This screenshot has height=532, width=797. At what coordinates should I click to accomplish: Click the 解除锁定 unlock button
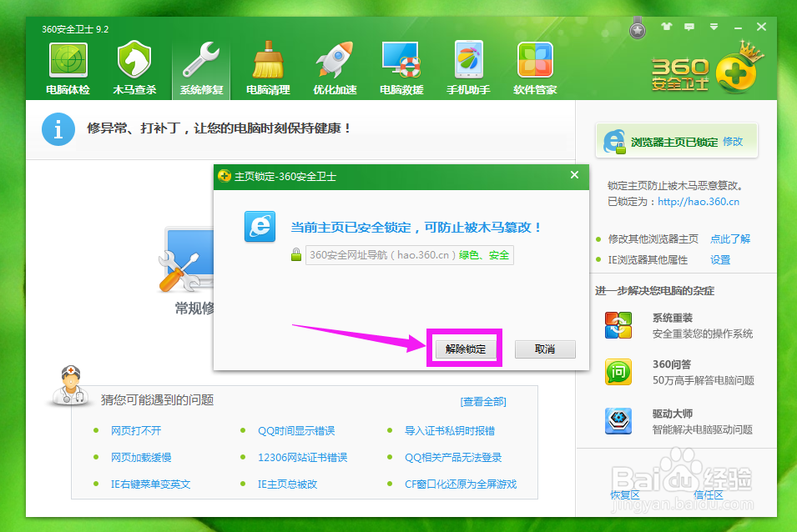pyautogui.click(x=466, y=349)
